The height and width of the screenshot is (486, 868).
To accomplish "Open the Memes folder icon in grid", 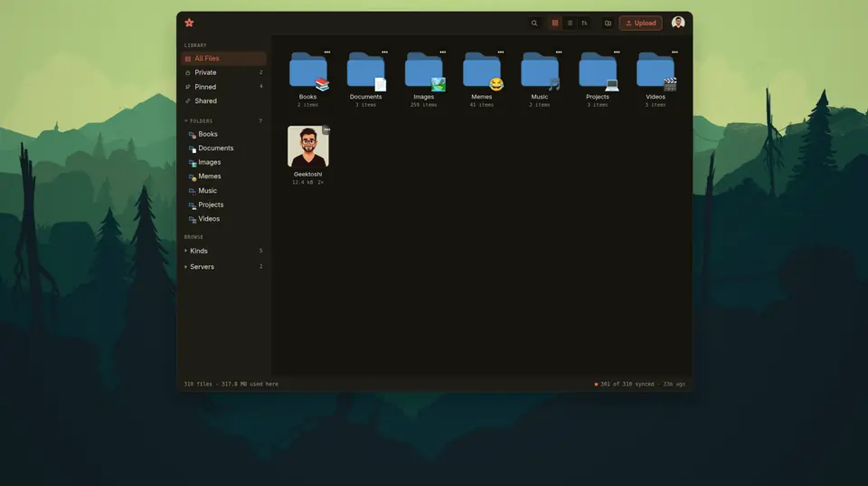I will tap(482, 71).
